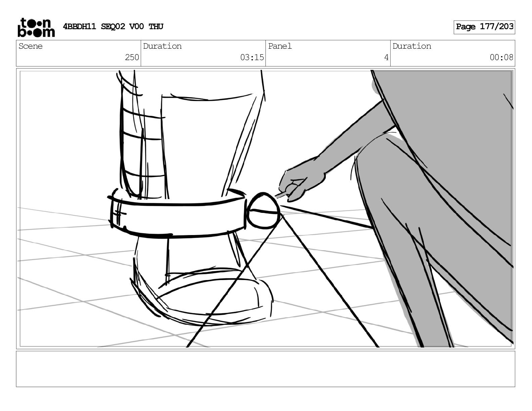Click the storyboard panel drawing of the boot
The image size is (532, 411).
[265, 209]
